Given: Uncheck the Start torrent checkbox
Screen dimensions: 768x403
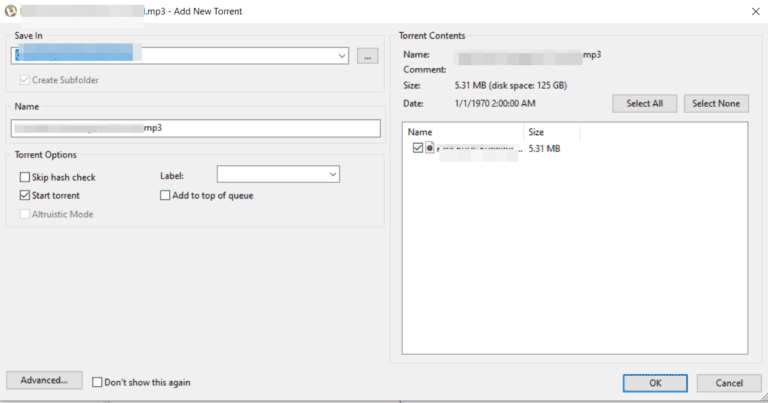Looking at the screenshot, I should pyautogui.click(x=25, y=195).
